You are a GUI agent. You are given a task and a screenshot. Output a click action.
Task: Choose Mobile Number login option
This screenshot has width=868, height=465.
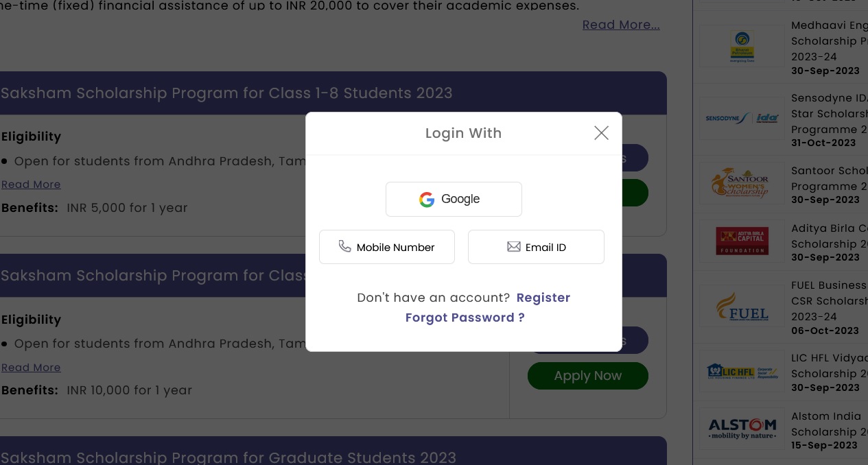point(387,247)
